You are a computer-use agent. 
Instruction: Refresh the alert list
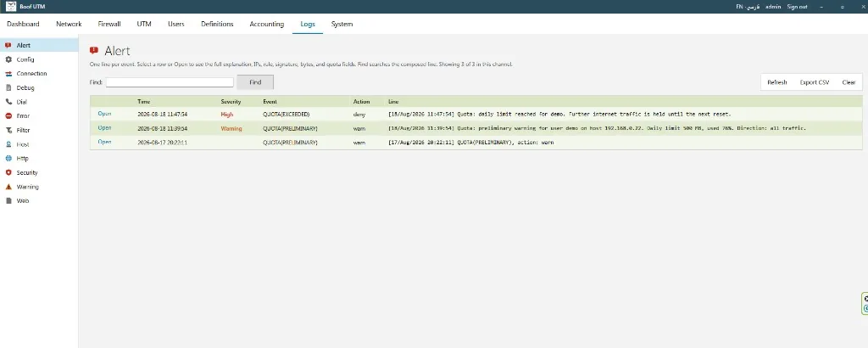point(777,82)
